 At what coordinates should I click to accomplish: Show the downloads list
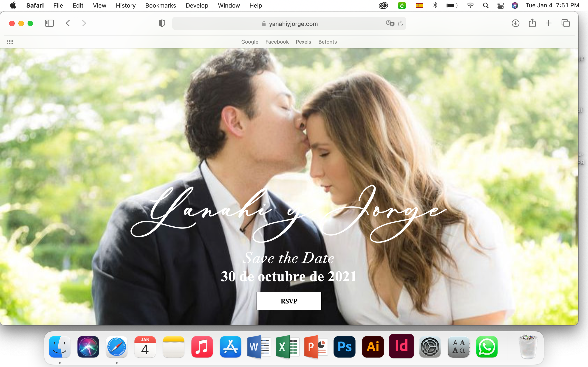(x=515, y=23)
